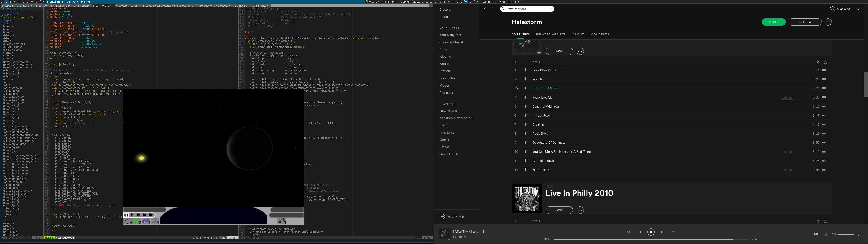The image size is (868, 244).
Task: Click the phone comms icon
Action: coord(155,221)
